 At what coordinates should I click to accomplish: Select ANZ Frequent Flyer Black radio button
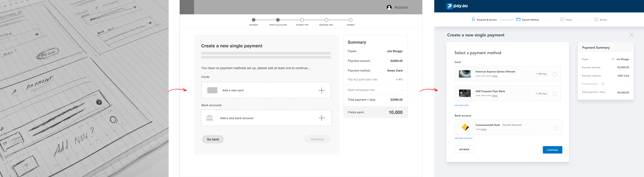pos(555,94)
